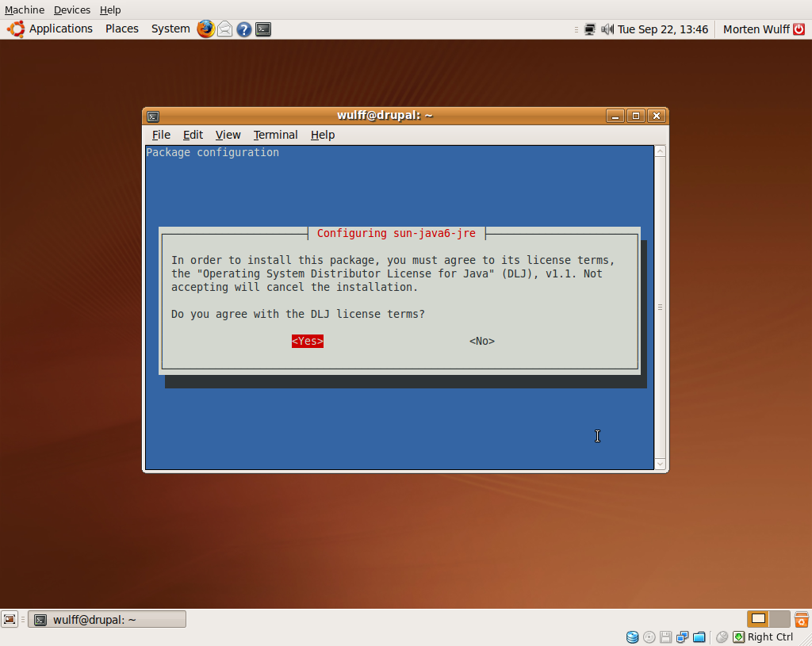Click the VirtualBox floppy disk icon
The image size is (812, 646).
[x=665, y=636]
